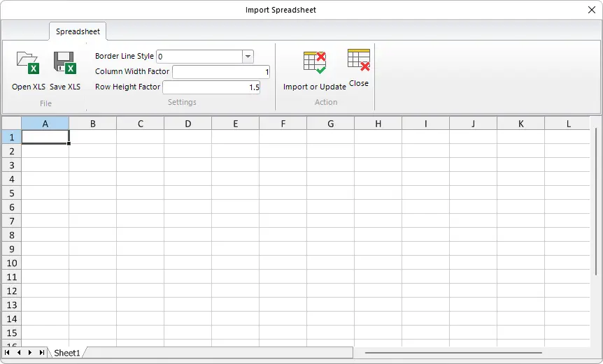Click the Close table icon in Action group
Viewport: 603px width, 364px height.
(358, 59)
